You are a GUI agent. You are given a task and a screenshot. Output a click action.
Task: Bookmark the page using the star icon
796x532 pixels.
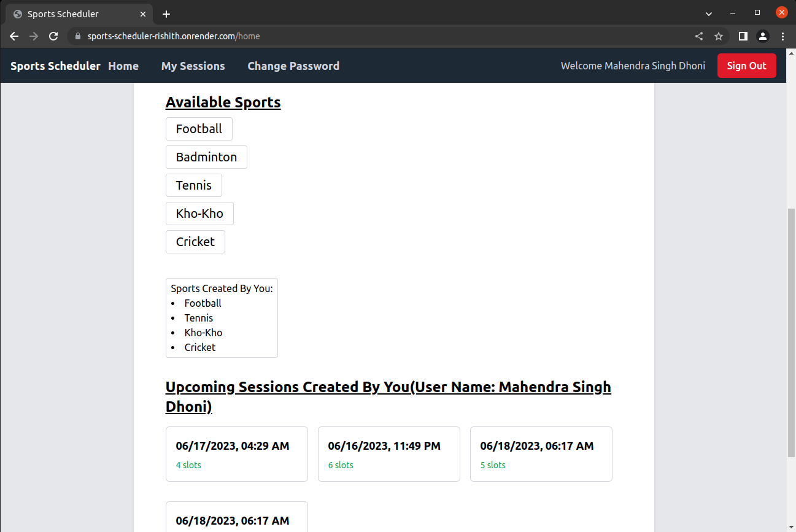coord(719,36)
